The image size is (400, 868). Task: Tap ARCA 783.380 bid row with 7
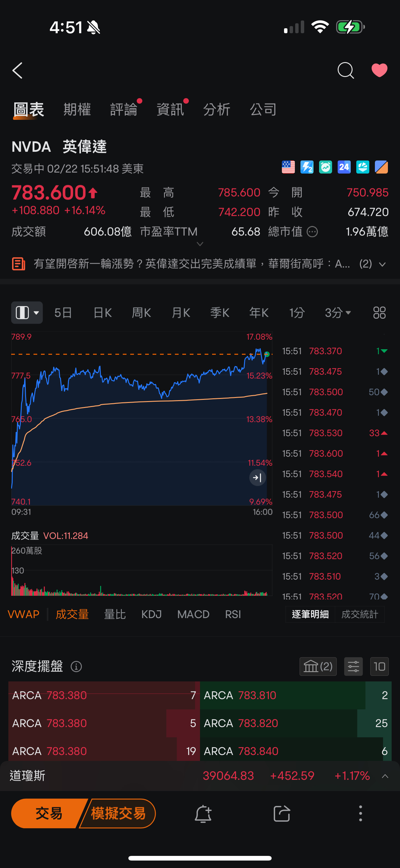(104, 695)
